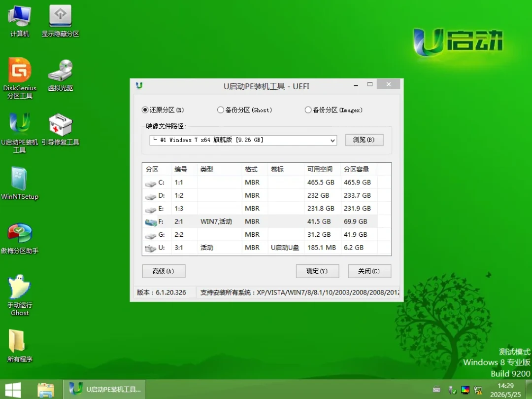
Task: Maximize the U启动PE装机工具 window
Action: [370, 84]
